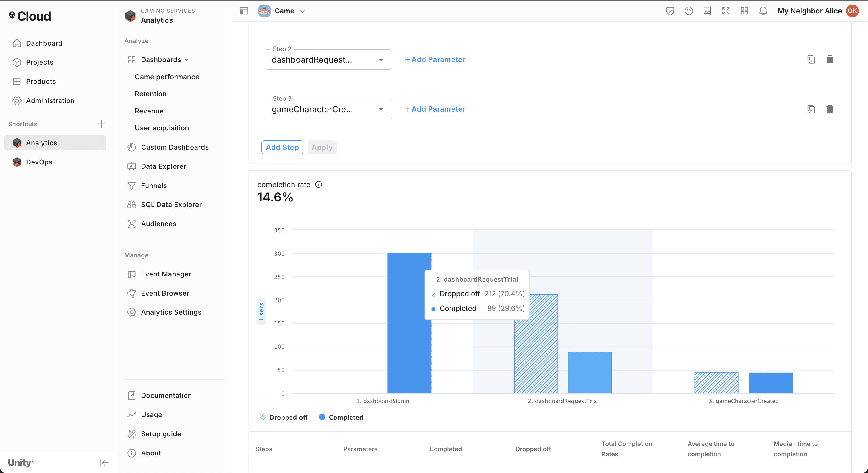Open the notifications bell
Viewport: 868px width, 473px height.
(763, 11)
